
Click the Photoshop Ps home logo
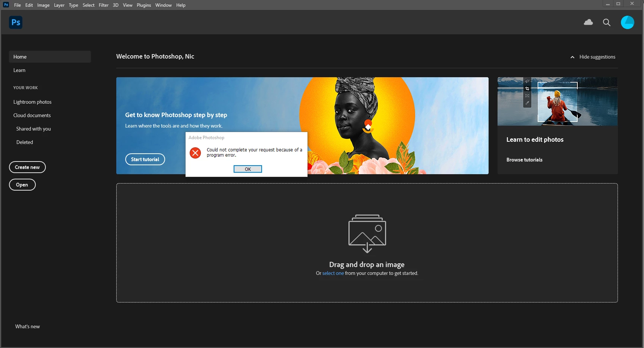[16, 22]
